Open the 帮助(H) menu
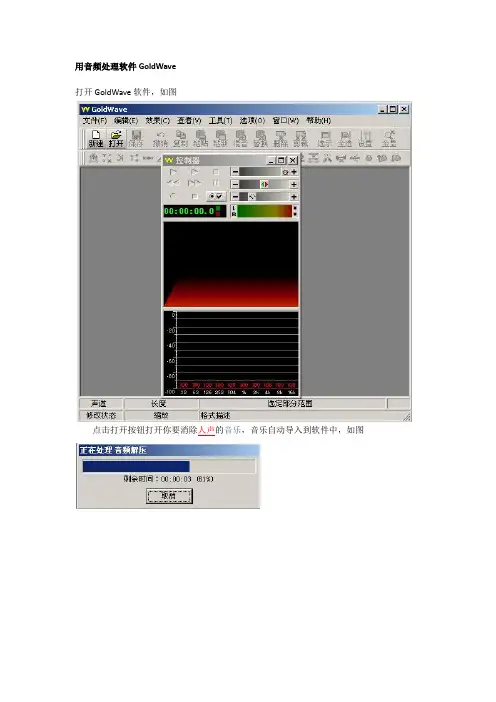Viewport: 496px width, 702px height. (x=318, y=120)
